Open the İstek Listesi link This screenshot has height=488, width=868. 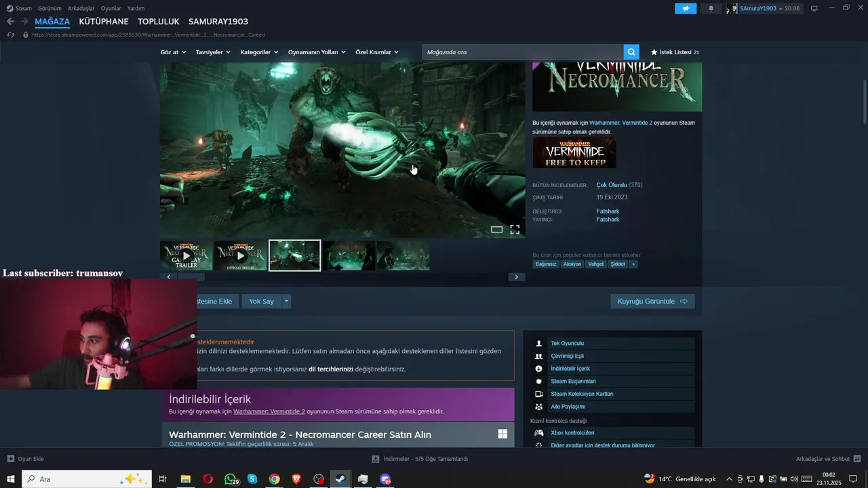(675, 52)
